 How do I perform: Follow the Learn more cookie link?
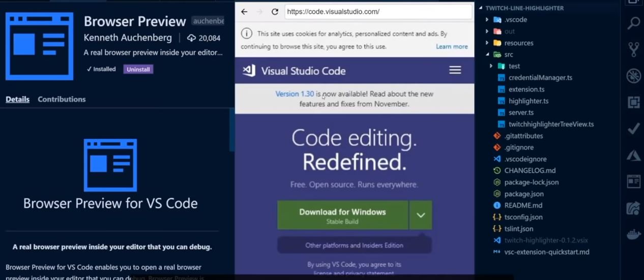(452, 46)
